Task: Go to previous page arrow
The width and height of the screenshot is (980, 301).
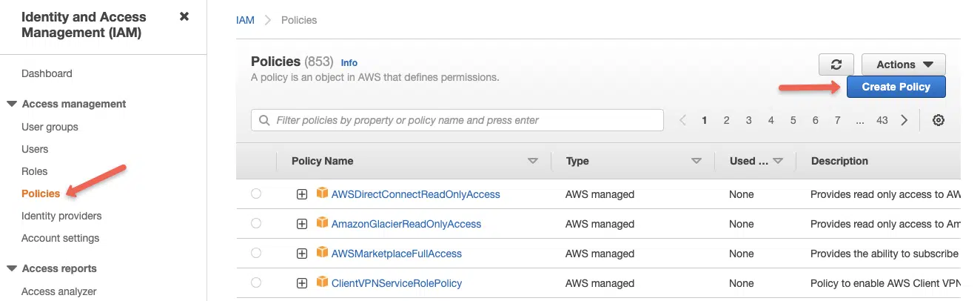Action: click(x=682, y=120)
